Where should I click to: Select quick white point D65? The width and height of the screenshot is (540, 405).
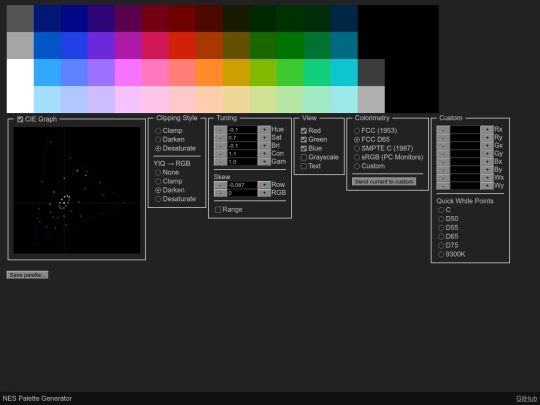(441, 237)
